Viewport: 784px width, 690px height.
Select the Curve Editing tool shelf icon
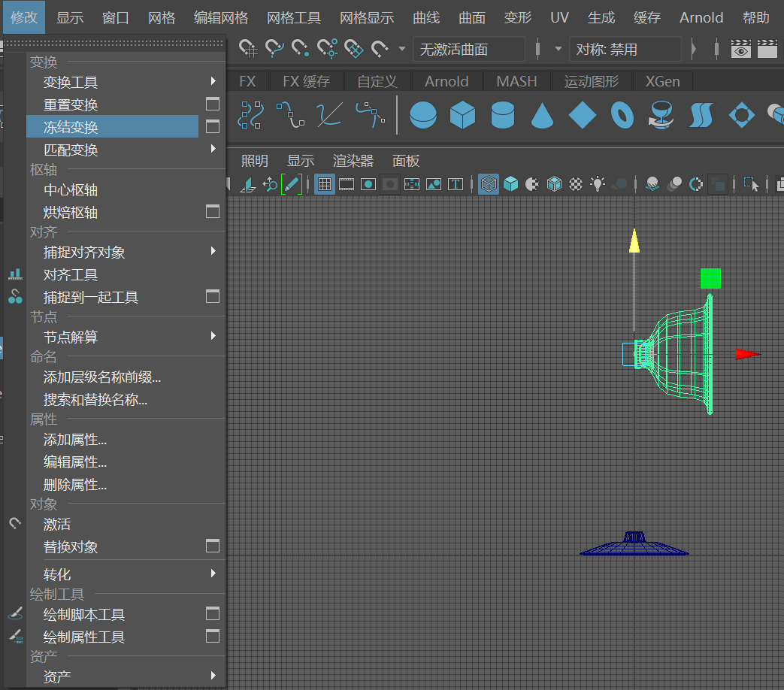tap(329, 114)
